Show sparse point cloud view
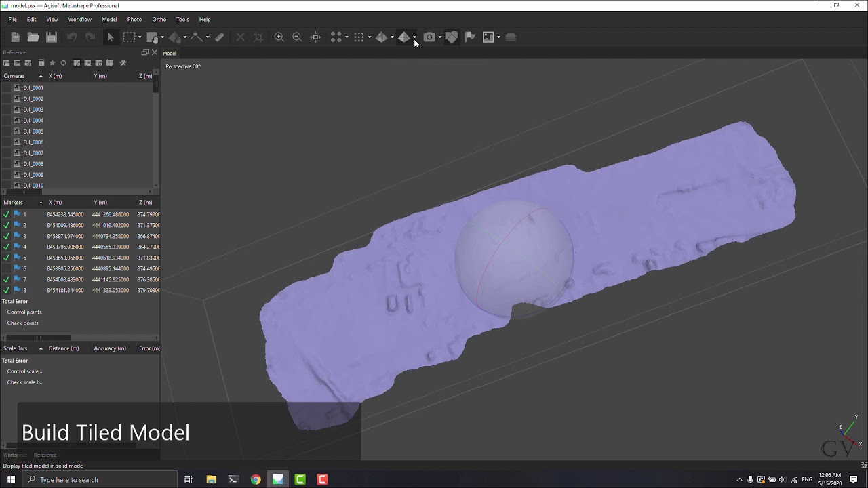 (336, 37)
